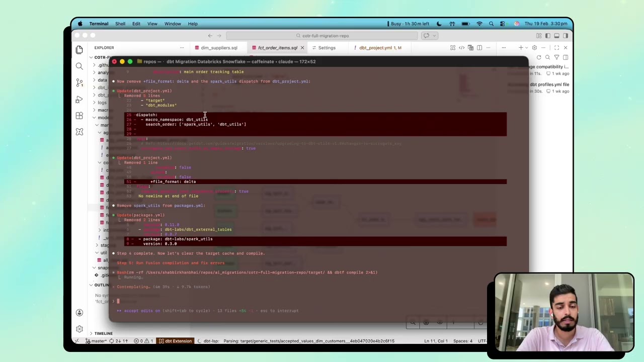Open the Edit menu
Viewport: 644px width, 362px height.
(x=136, y=24)
